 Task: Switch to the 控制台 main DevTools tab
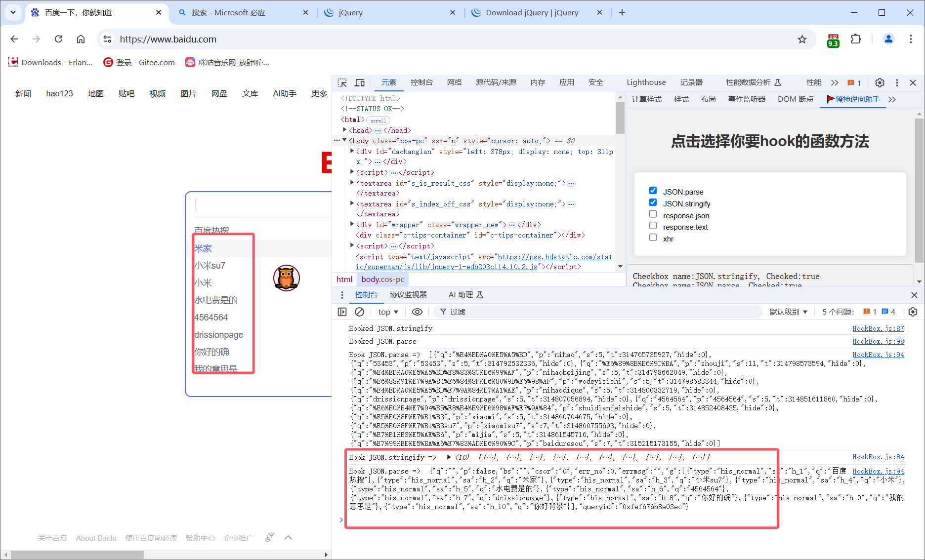(421, 82)
